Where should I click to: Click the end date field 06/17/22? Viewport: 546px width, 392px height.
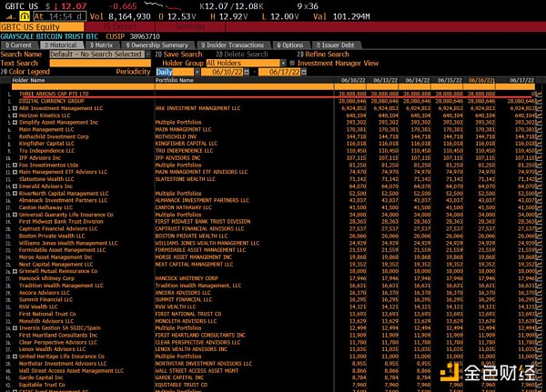pos(280,72)
